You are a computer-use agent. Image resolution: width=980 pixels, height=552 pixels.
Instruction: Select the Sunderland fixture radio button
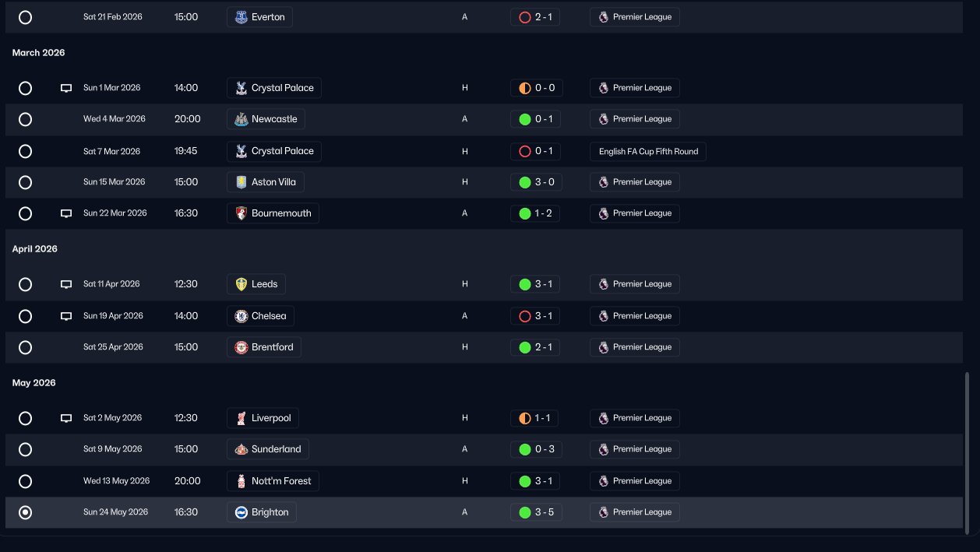[25, 449]
